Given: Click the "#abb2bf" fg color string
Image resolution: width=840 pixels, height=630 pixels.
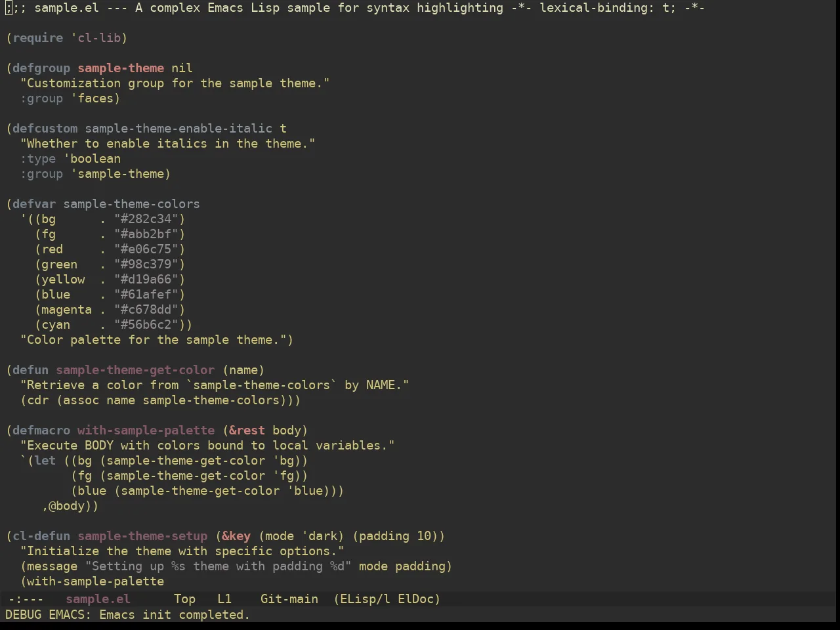Looking at the screenshot, I should [x=146, y=234].
